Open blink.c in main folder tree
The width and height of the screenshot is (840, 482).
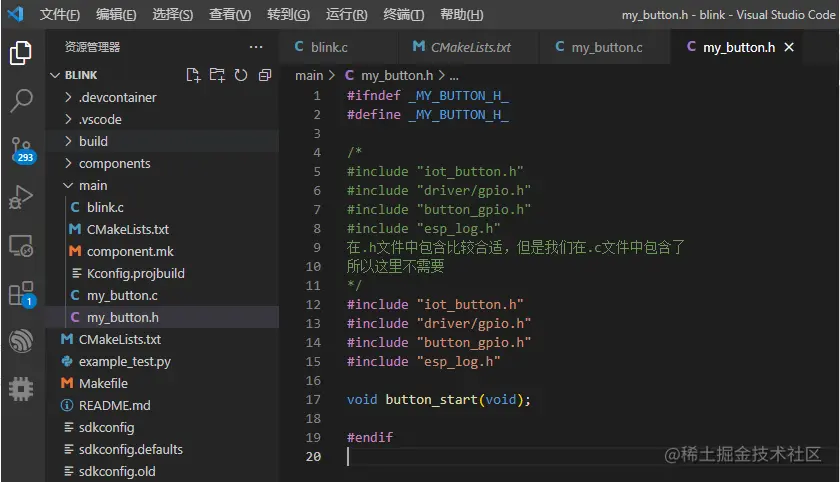pyautogui.click(x=162, y=207)
